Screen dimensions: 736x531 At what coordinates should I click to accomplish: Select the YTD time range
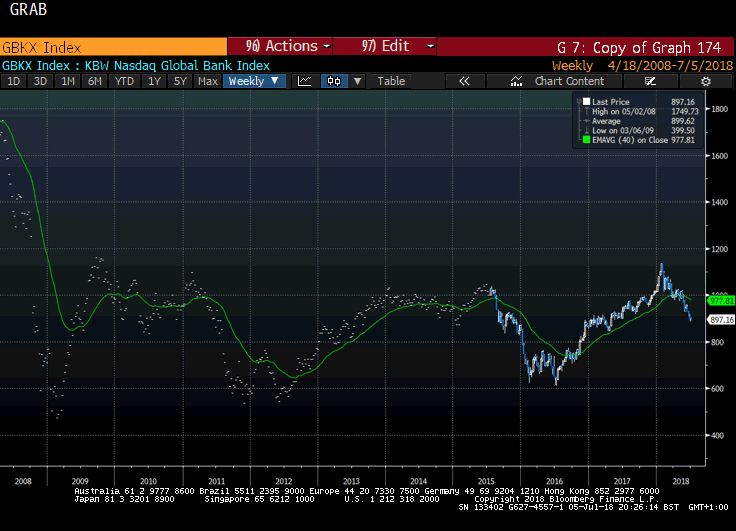(124, 81)
